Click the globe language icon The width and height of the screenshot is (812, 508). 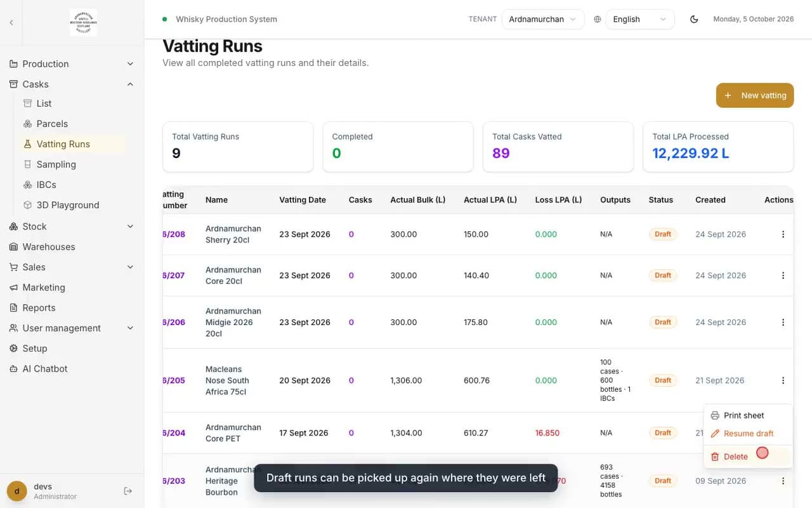(597, 19)
